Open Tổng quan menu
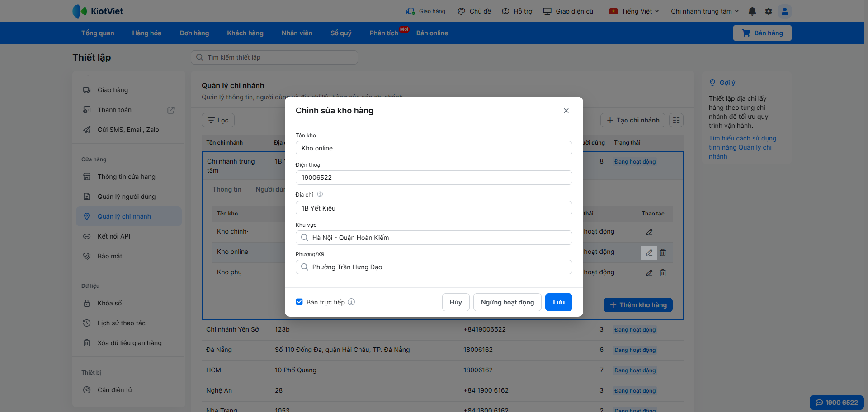Image resolution: width=868 pixels, height=412 pixels. point(98,33)
